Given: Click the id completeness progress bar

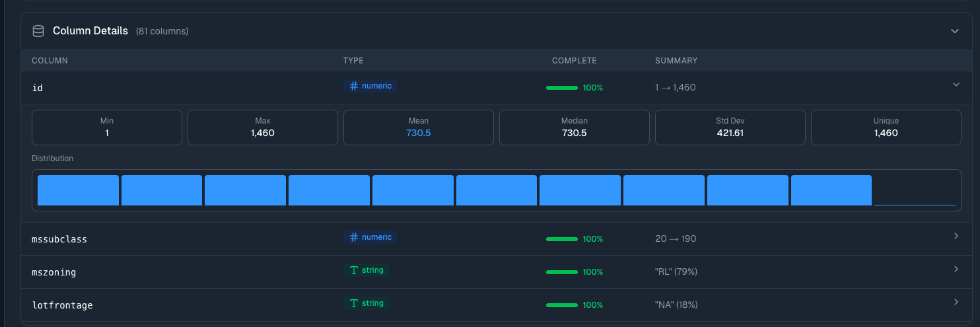Looking at the screenshot, I should tap(562, 88).
